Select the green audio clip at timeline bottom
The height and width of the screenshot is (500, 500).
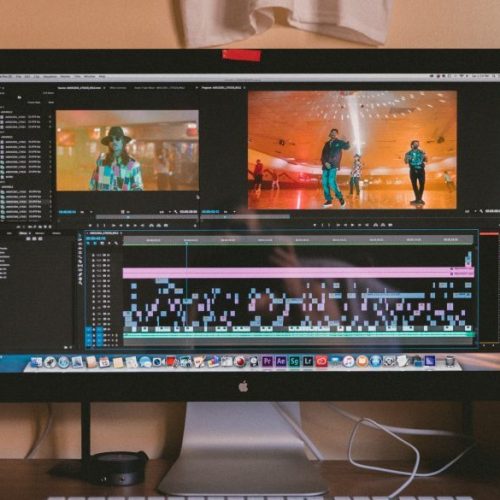tap(298, 335)
